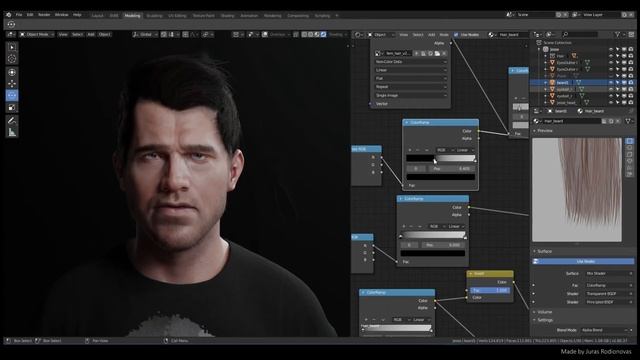Toggle the eye visibility of the jesse_head row
Image resolution: width=640 pixels, height=360 pixels.
(x=611, y=102)
